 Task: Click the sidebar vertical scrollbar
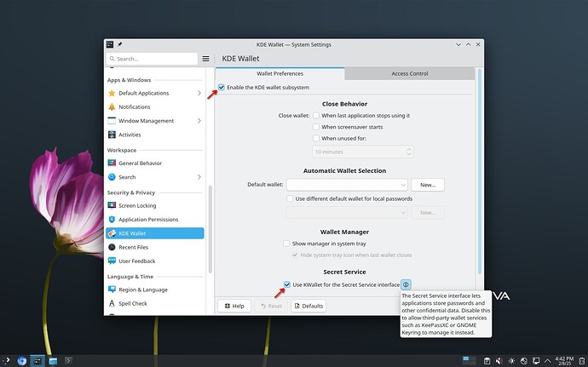pyautogui.click(x=210, y=229)
